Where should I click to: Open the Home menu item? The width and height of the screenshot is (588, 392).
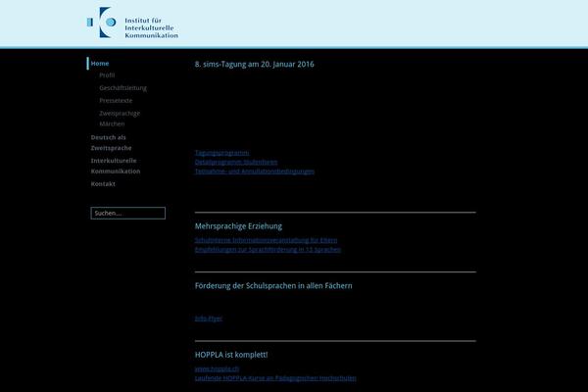pos(100,63)
